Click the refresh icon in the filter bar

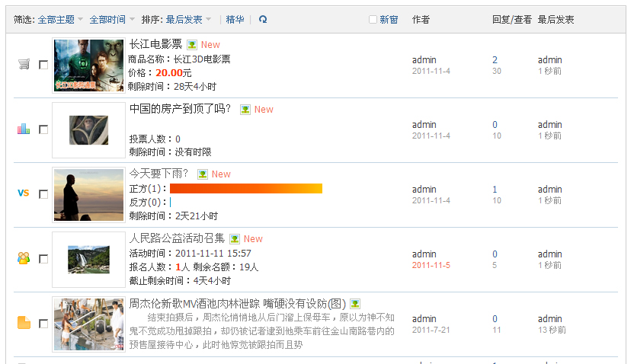[263, 19]
